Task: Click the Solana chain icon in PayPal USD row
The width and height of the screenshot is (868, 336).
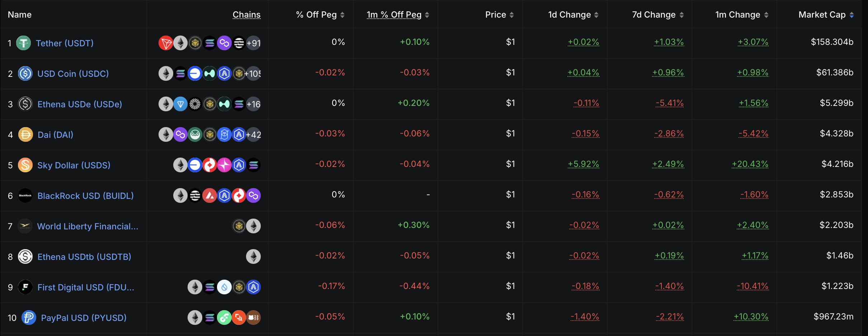Action: pos(209,318)
